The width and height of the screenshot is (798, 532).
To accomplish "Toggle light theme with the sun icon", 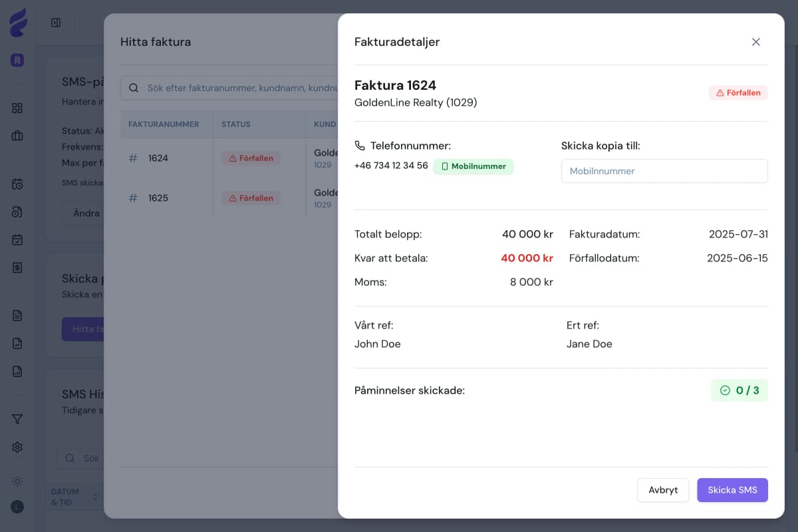I will (x=17, y=481).
